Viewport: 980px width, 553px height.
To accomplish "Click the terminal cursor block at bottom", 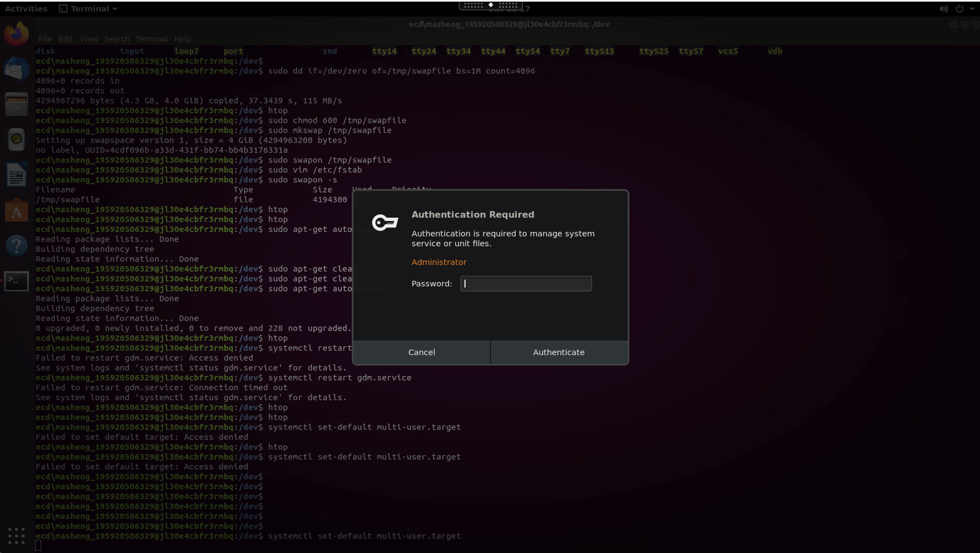I will (38, 546).
